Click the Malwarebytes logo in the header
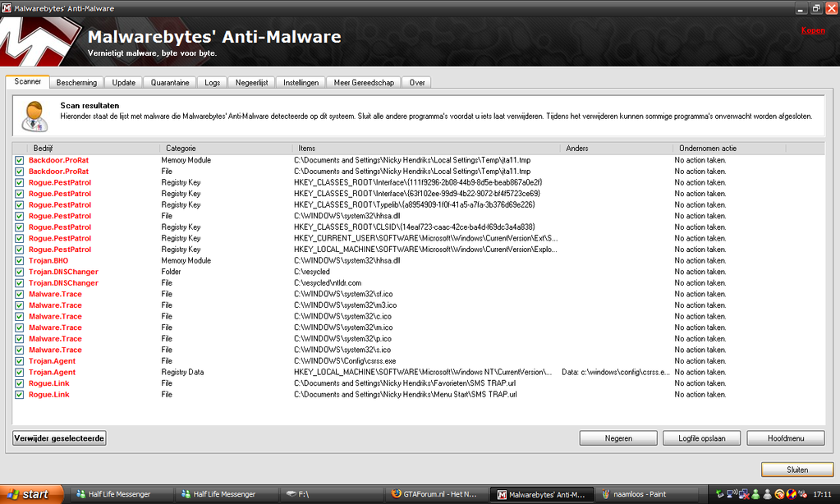 [40, 43]
